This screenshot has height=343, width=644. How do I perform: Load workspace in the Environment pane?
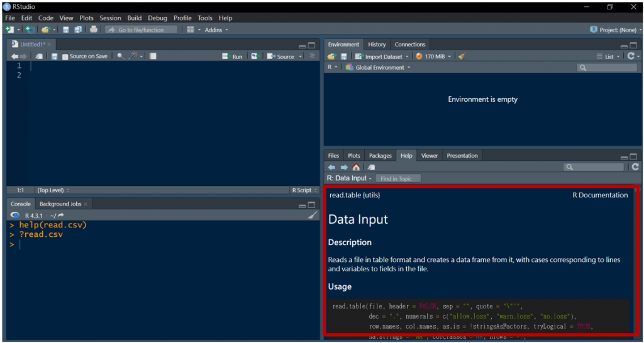(x=331, y=57)
